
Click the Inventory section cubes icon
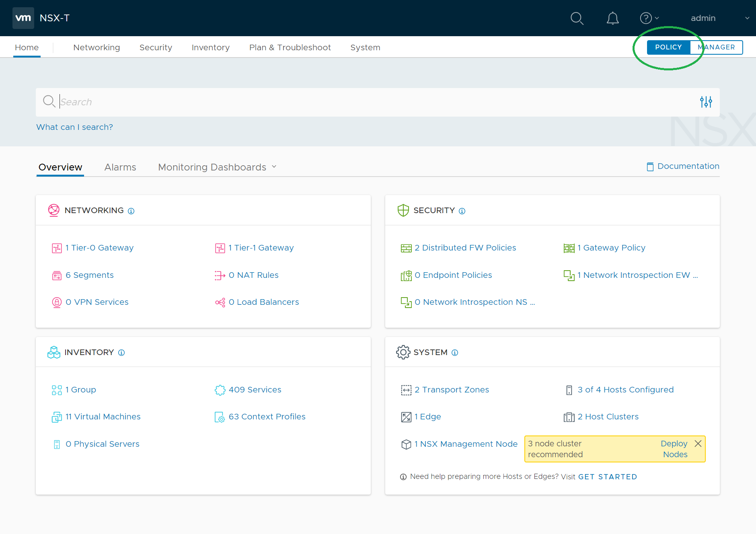point(53,352)
